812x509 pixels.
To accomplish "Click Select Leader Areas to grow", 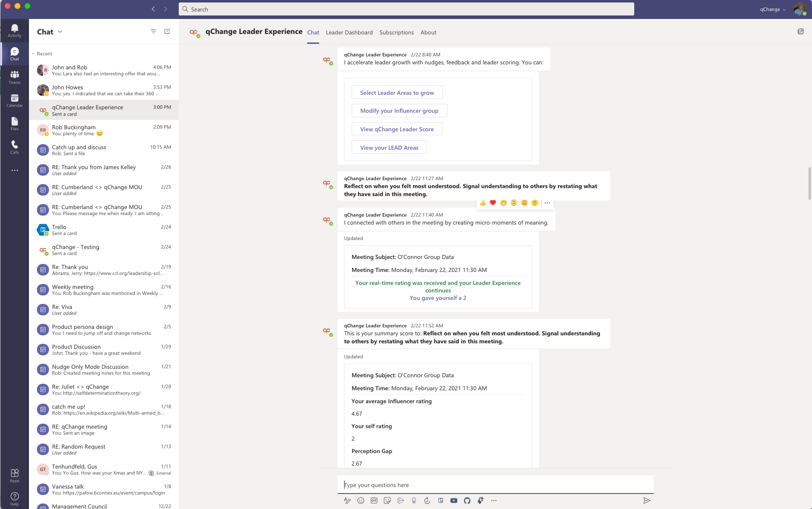I will point(397,92).
